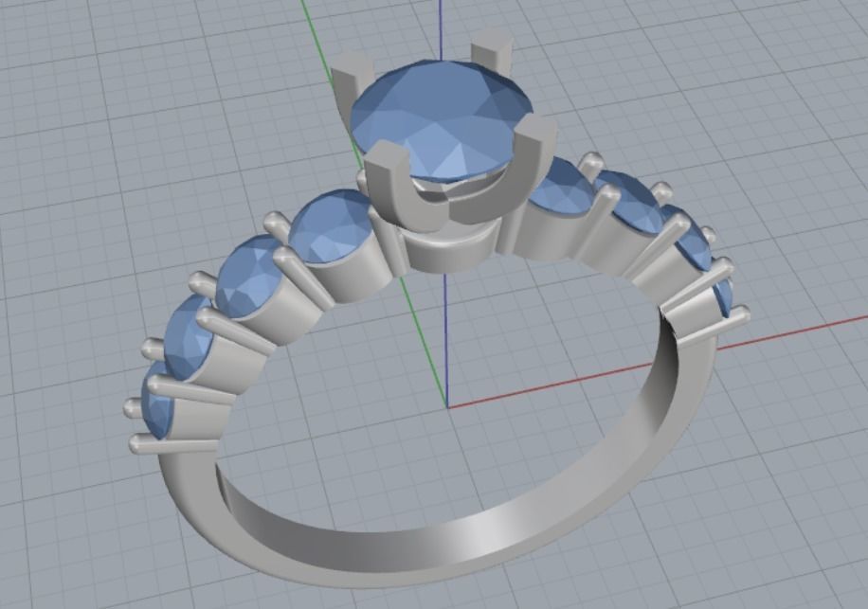The width and height of the screenshot is (868, 609).
Task: Select the cylindrical collar beneath center stone
Action: point(451,249)
